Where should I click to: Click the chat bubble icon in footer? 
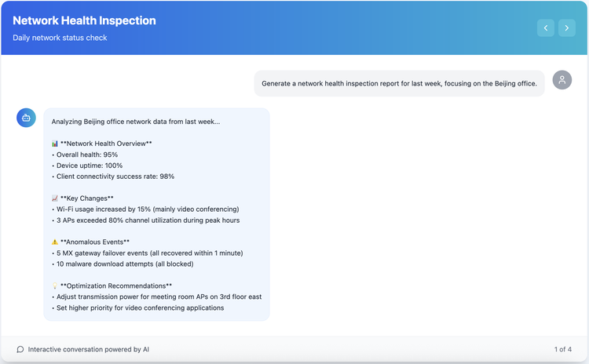pyautogui.click(x=20, y=349)
